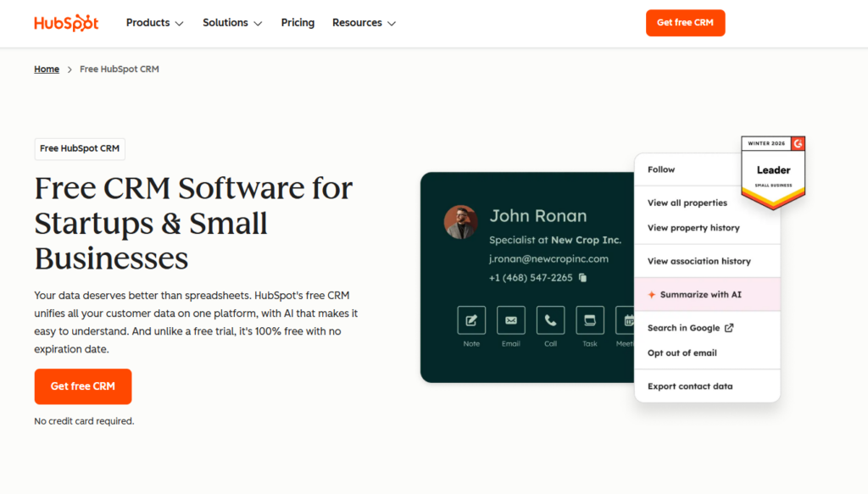Click the G2 Winter 2026 Leader badge
This screenshot has width=868, height=494.
click(x=773, y=173)
